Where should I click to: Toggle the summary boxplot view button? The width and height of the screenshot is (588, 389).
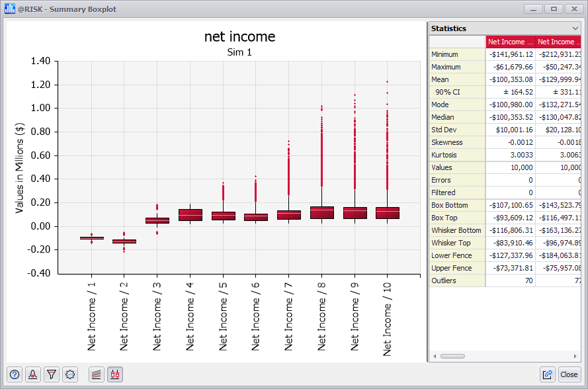(114, 374)
